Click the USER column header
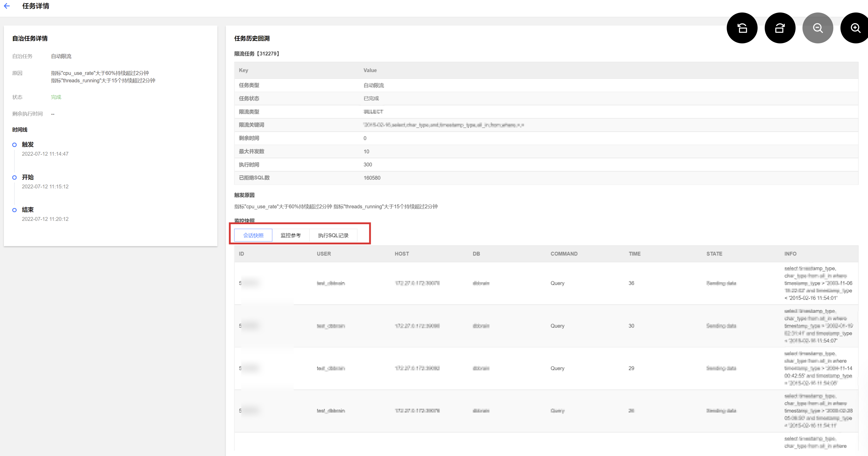This screenshot has width=868, height=456. point(324,254)
